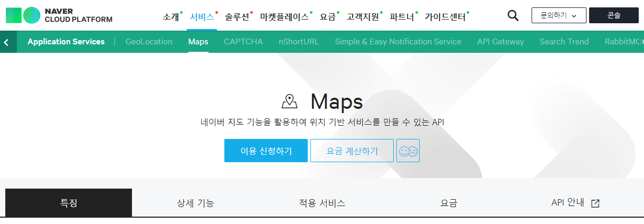Screen dimensions: 644x224
Task: Switch to the 상세 기능 tab
Action: [195, 203]
